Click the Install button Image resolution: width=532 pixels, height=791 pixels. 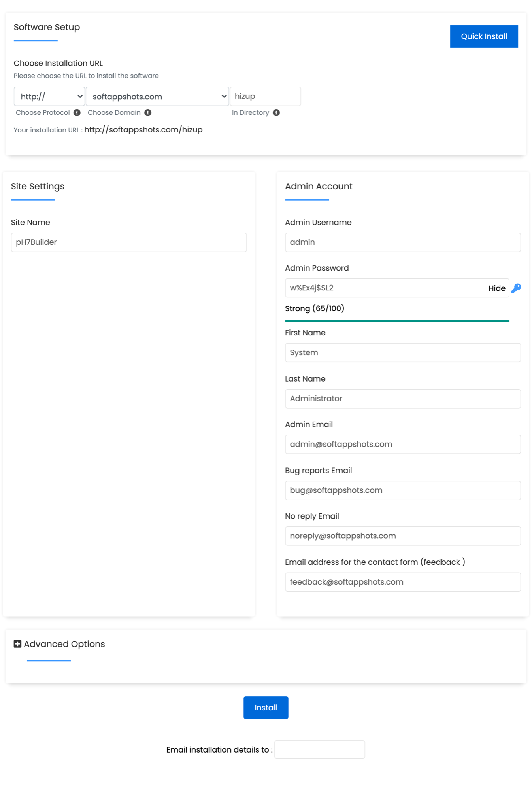(266, 708)
